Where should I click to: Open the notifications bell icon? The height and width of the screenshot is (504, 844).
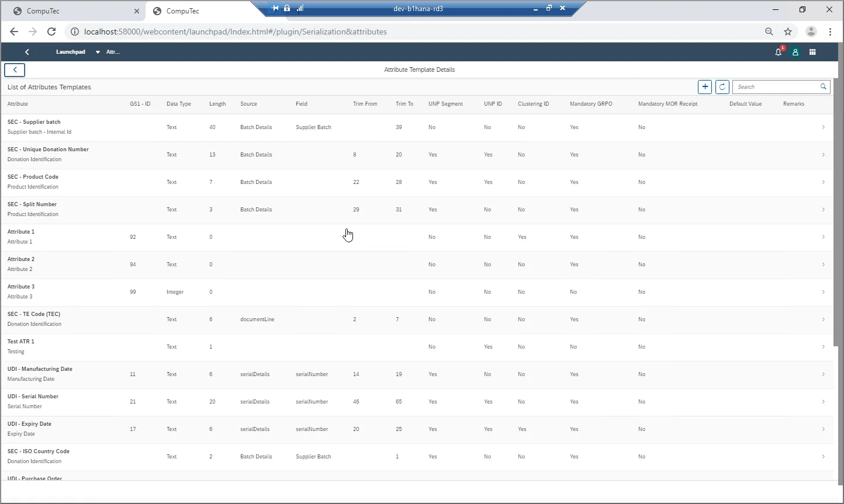click(x=779, y=52)
